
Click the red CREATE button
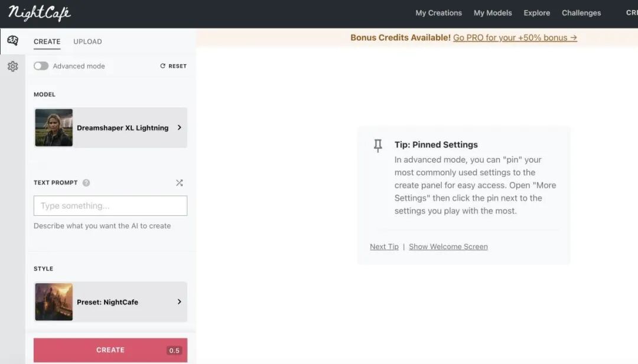tap(110, 350)
